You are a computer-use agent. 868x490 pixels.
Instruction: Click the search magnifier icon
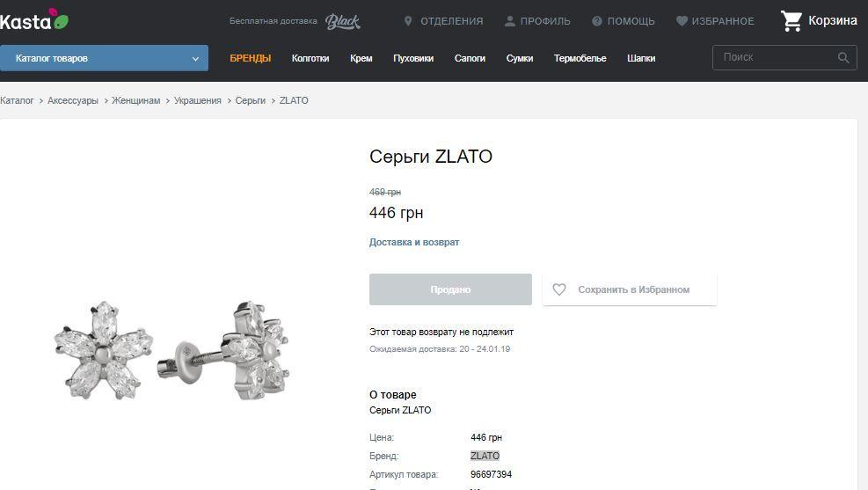843,58
